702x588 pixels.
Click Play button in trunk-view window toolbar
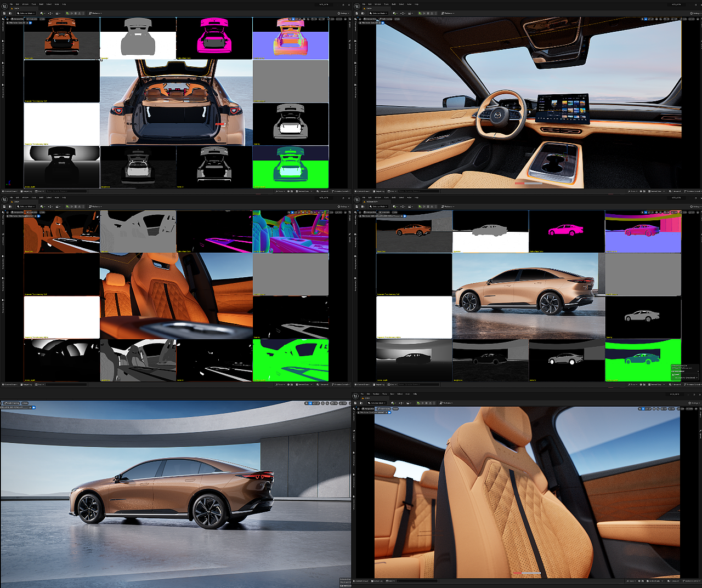tap(67, 13)
